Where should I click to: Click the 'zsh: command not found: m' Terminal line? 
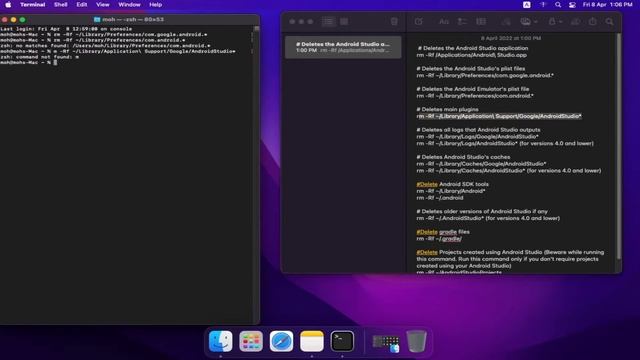point(40,57)
